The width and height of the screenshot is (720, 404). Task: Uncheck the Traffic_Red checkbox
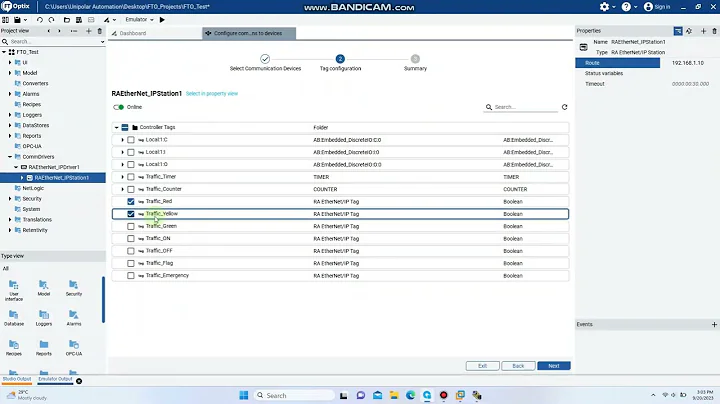point(131,202)
